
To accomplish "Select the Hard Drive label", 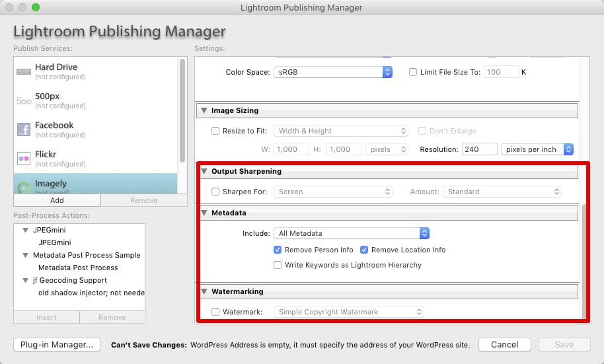I will point(56,67).
